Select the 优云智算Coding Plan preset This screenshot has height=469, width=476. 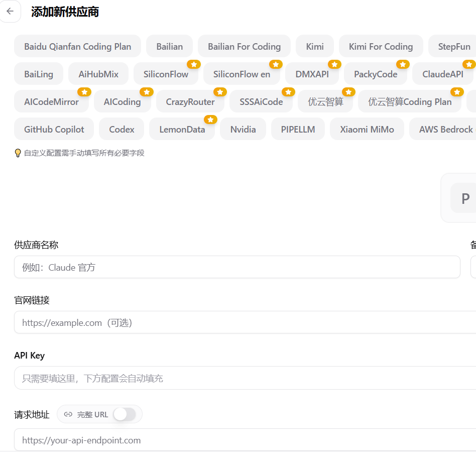coord(410,101)
